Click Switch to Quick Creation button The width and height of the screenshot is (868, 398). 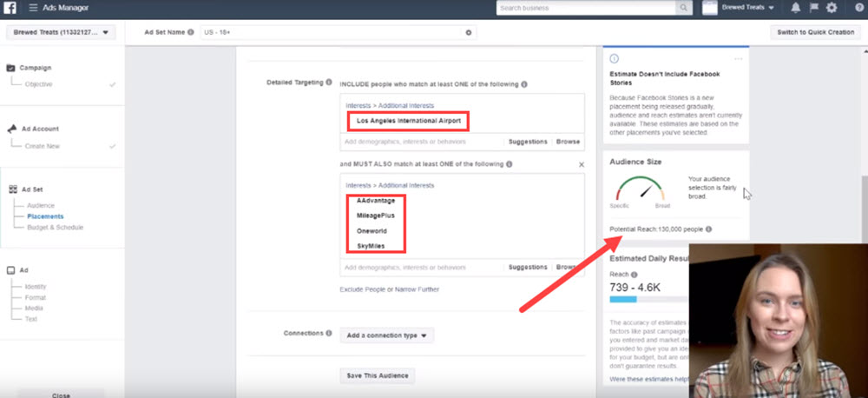[x=815, y=32]
